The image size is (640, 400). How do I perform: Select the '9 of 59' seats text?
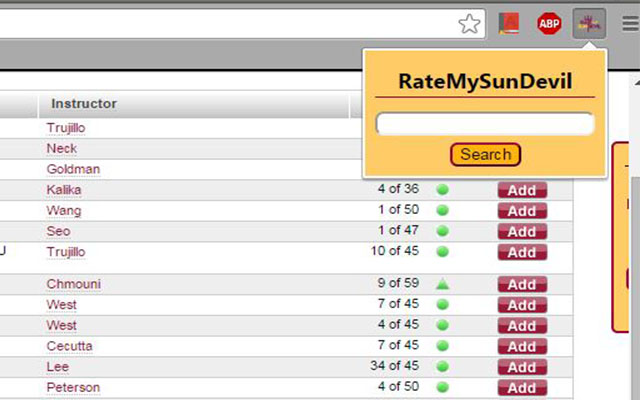tap(398, 283)
